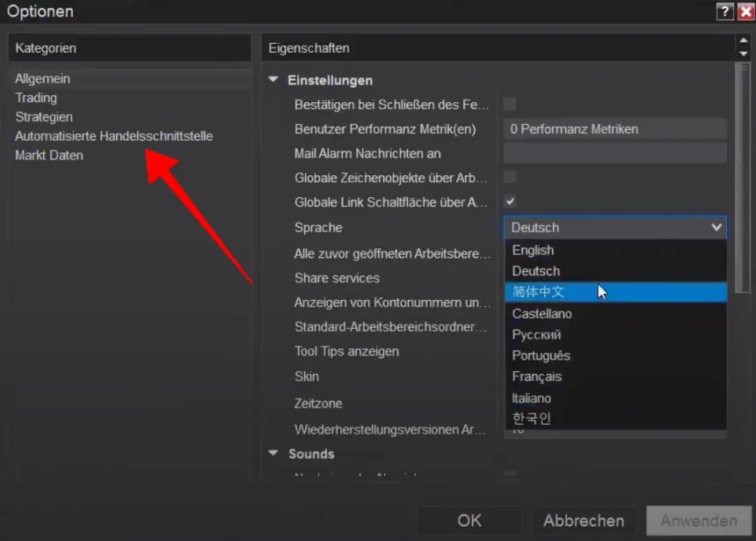Collapse the Einstellungen section triangle

point(274,80)
